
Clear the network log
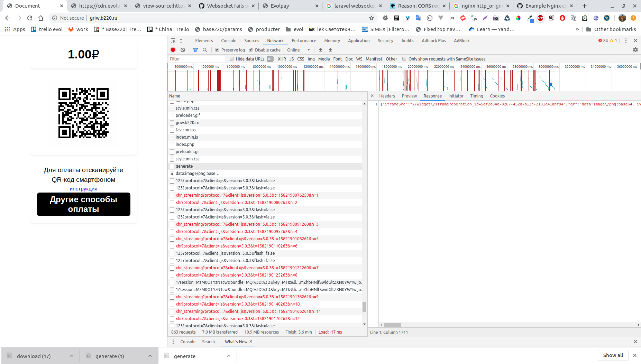pyautogui.click(x=183, y=50)
